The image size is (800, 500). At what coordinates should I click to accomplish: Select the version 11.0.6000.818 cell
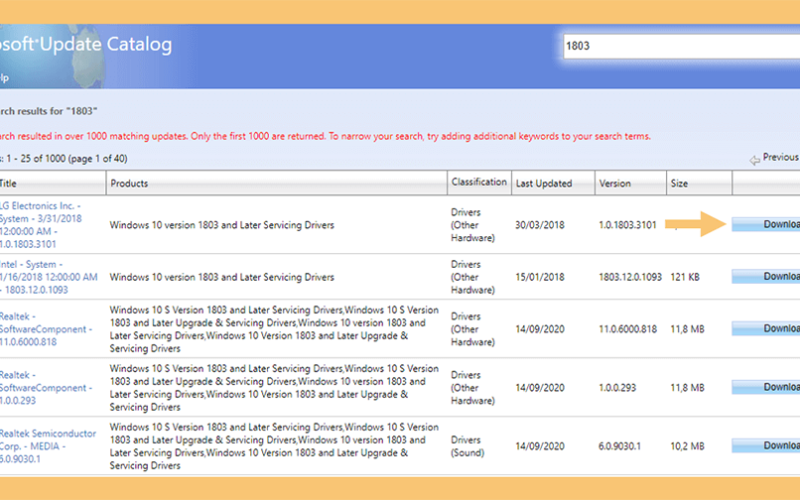click(x=628, y=329)
